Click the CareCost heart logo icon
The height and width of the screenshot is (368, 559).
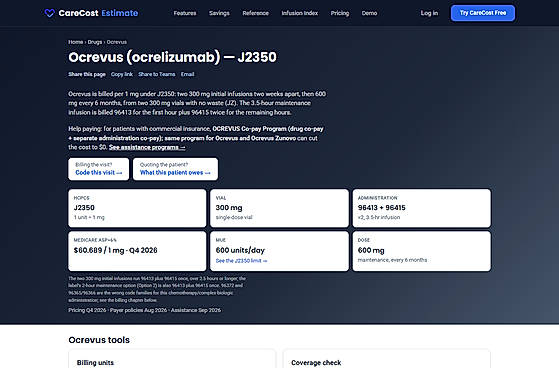tap(50, 13)
